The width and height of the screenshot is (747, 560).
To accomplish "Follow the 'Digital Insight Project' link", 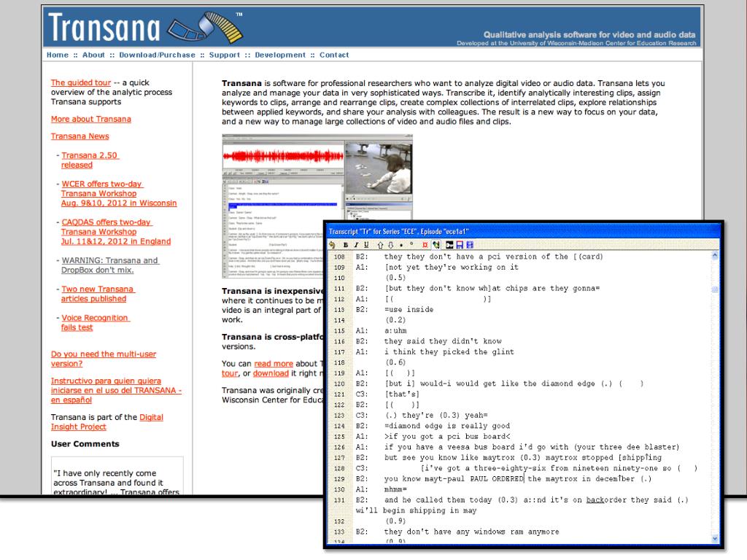I will pos(107,422).
